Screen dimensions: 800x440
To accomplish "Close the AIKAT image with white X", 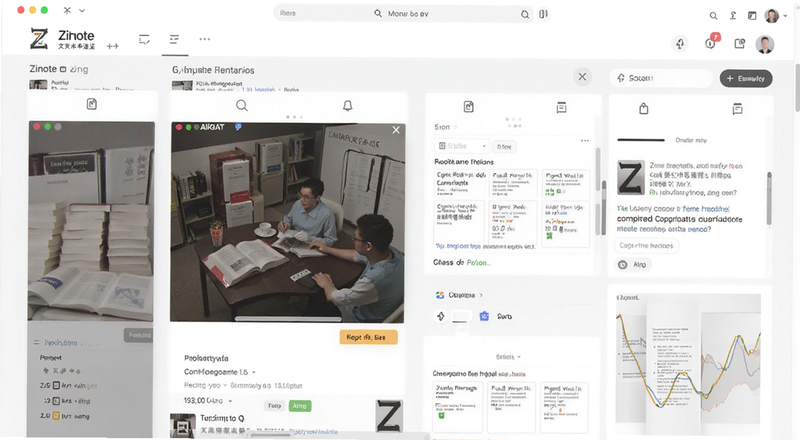I will [x=396, y=130].
